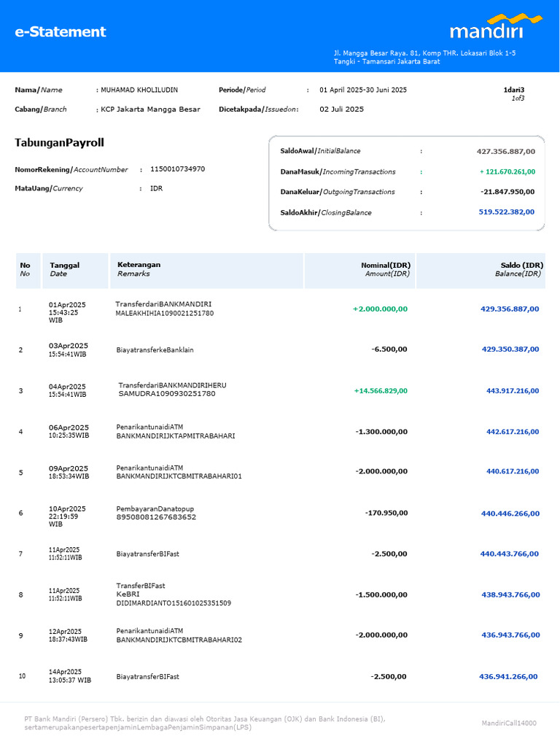Click BiayatransferkeBanklain remark
This screenshot has height=747, width=560.
[155, 350]
